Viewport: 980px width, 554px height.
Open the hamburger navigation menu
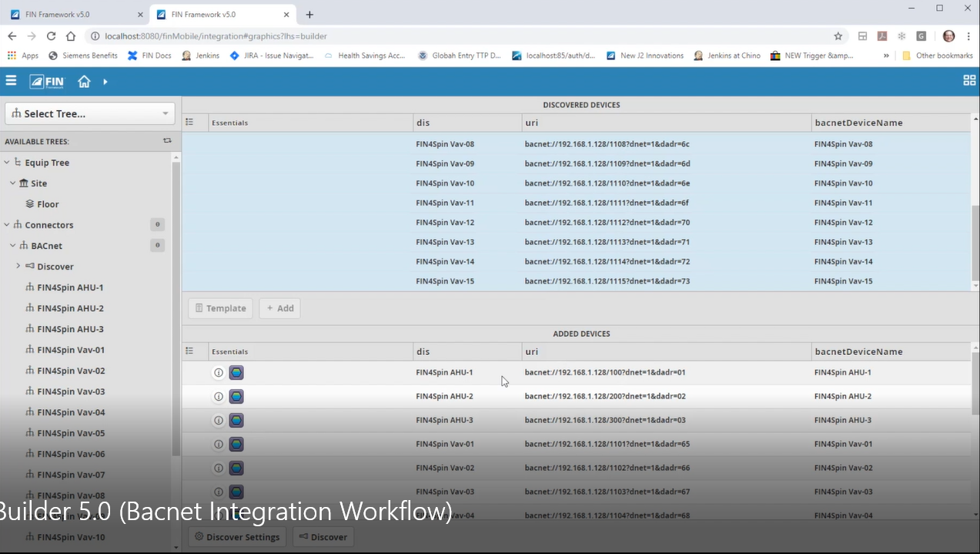(x=11, y=80)
